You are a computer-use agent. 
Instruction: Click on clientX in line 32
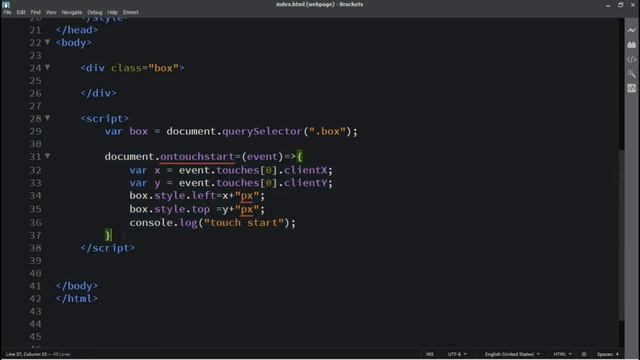306,170
